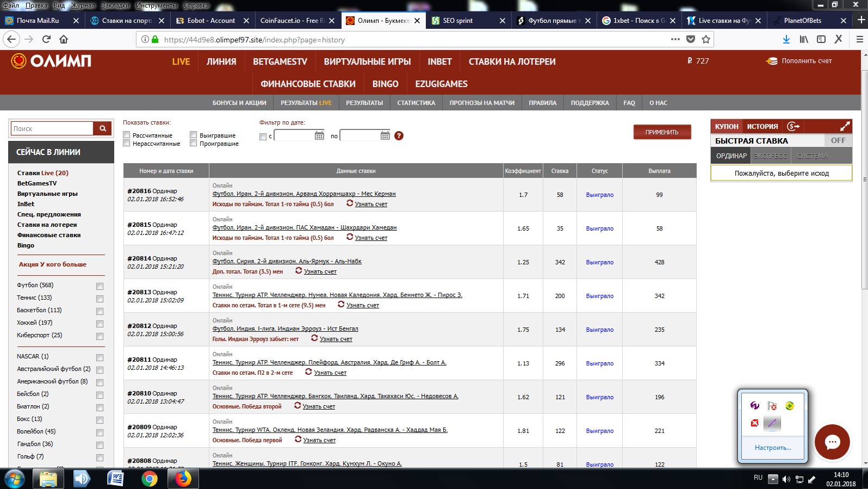Close the Eobot - Account tab
Viewport: 868px width, 489px height.
point(246,21)
